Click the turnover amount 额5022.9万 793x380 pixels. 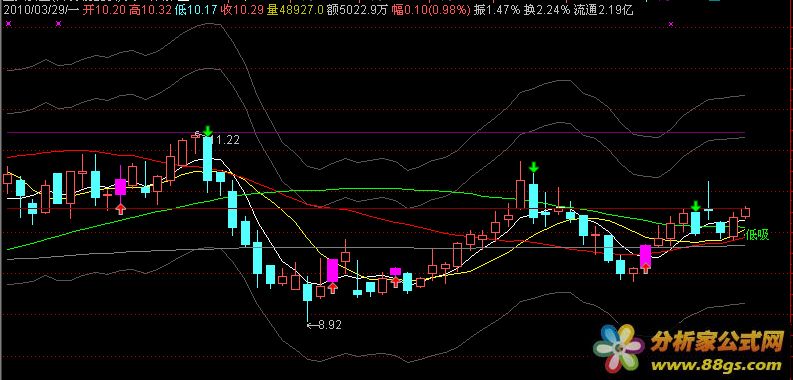pos(358,10)
